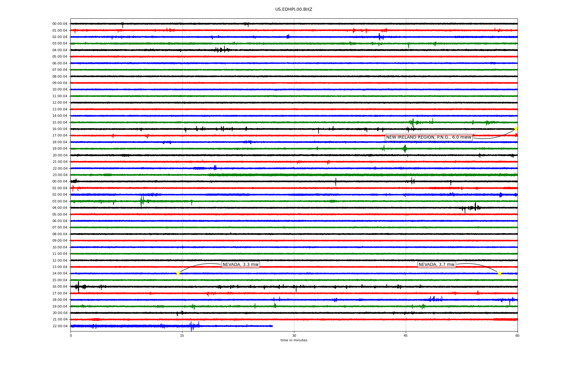Viewport: 588px width, 368px height.
Task: Click the 05:00:04 label near the top
Action: pos(60,57)
